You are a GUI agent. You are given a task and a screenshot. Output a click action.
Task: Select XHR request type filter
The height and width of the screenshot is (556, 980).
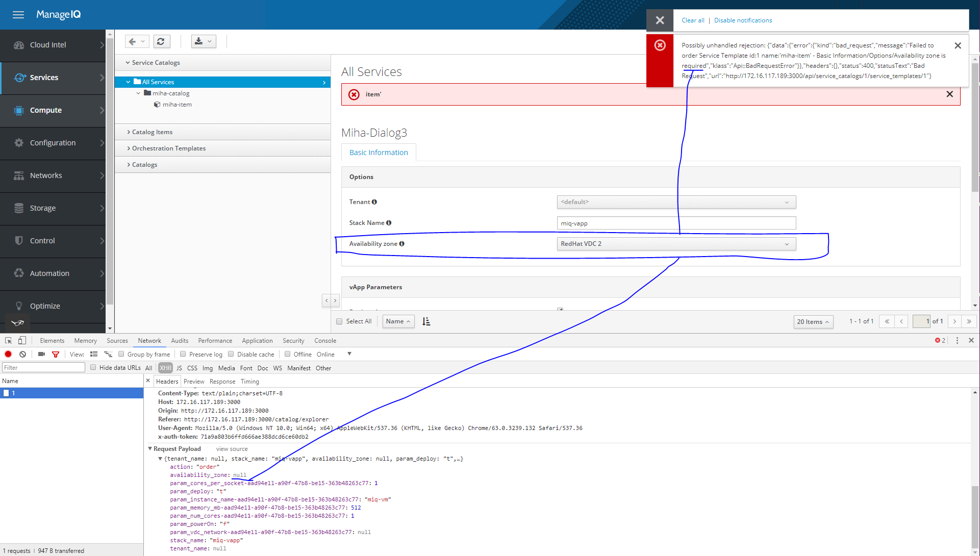pyautogui.click(x=165, y=368)
